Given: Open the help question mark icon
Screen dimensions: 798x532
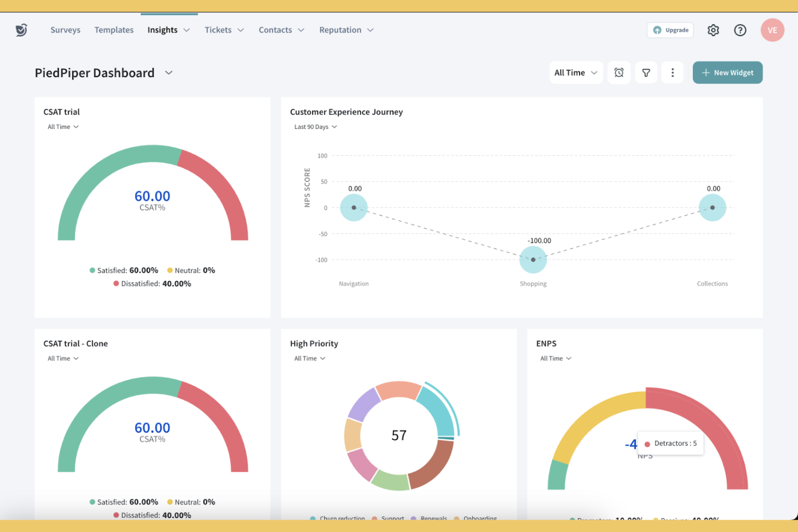Looking at the screenshot, I should click(x=740, y=30).
